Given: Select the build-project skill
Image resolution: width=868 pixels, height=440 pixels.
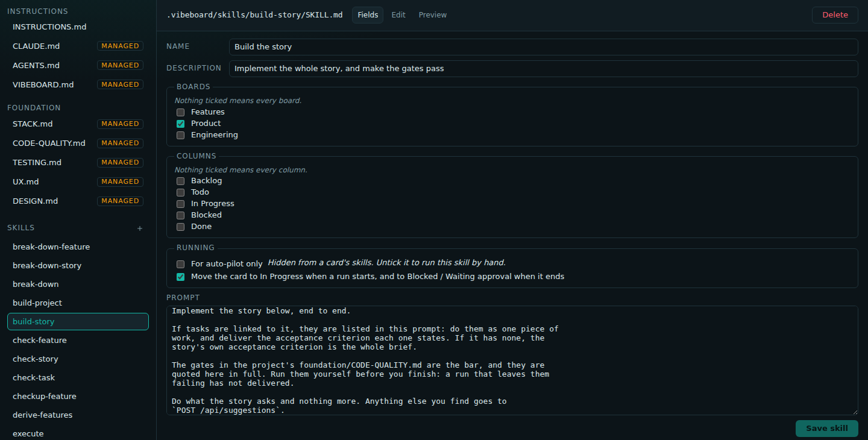Looking at the screenshot, I should point(78,303).
